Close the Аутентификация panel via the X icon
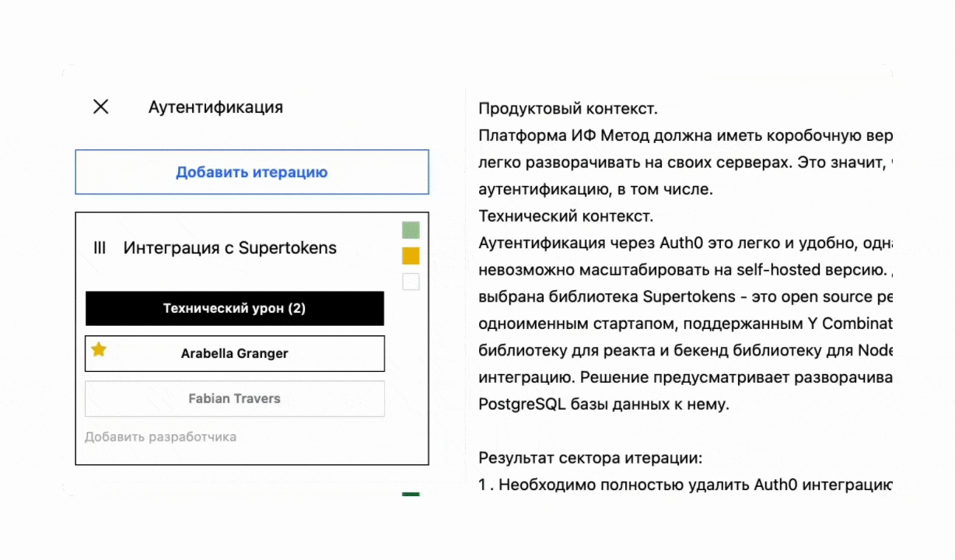 point(100,107)
